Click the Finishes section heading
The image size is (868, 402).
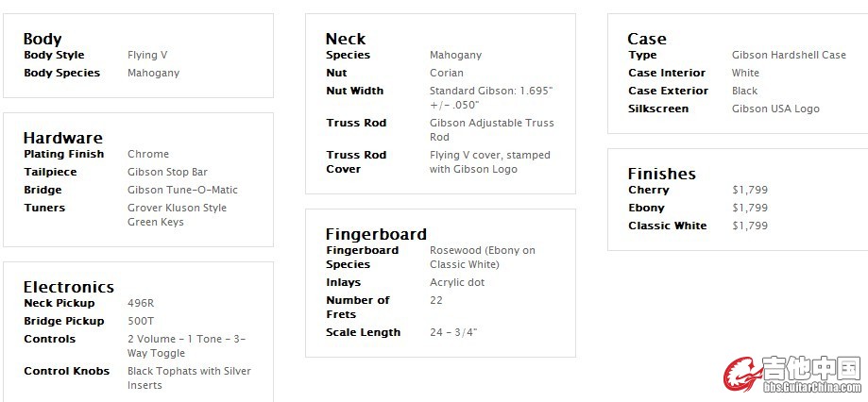(x=661, y=174)
